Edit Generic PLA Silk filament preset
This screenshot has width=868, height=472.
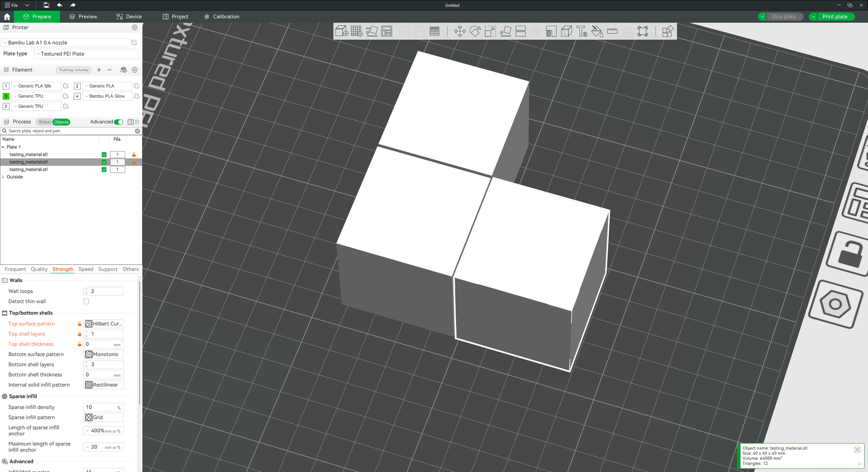[x=66, y=86]
